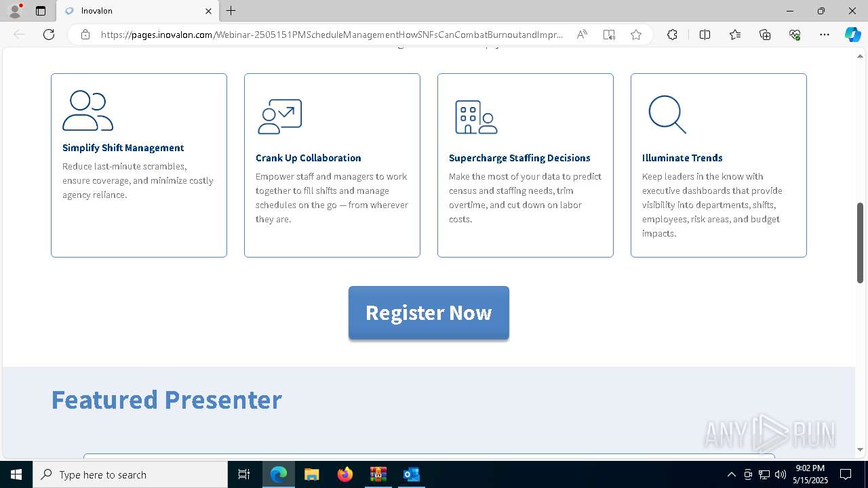Open the Edge profile menu
The image size is (868, 488).
[15, 11]
